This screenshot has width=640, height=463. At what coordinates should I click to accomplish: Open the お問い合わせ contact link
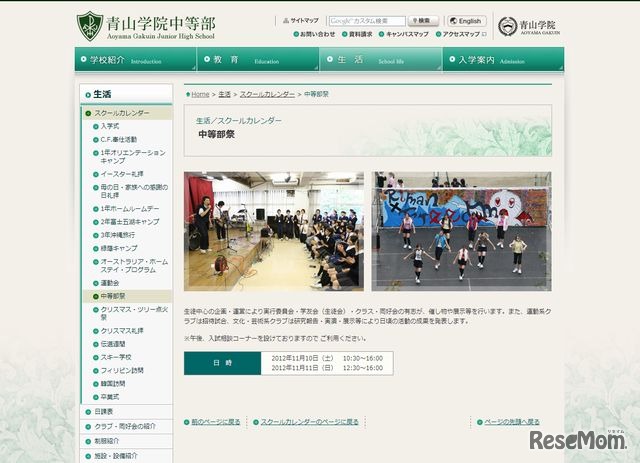314,34
